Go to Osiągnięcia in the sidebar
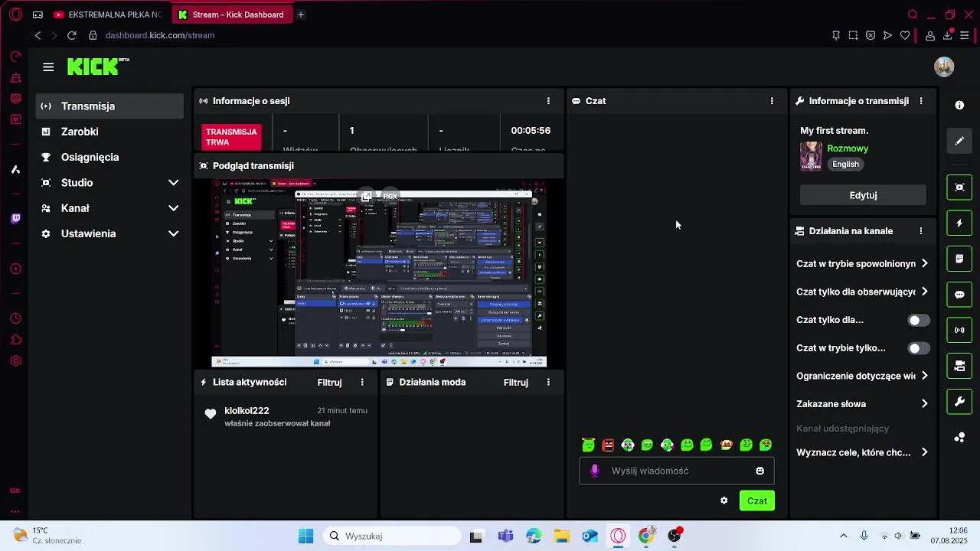The height and width of the screenshot is (551, 980). (109, 157)
